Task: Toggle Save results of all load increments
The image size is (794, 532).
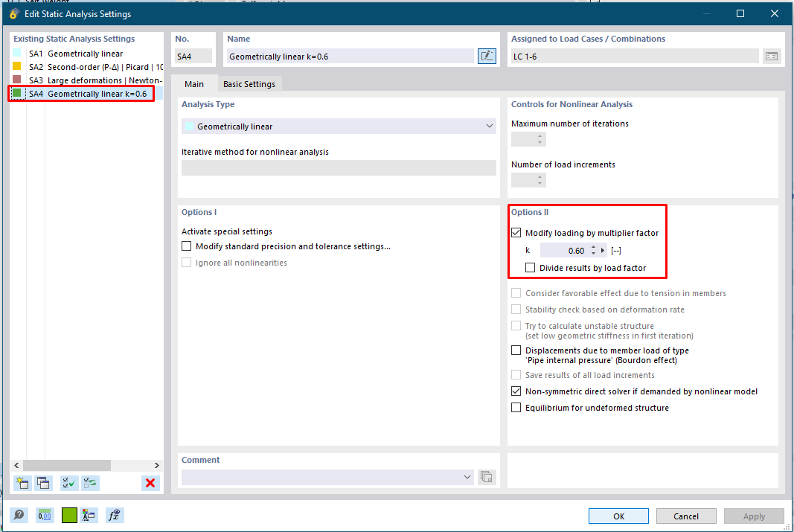Action: click(516, 374)
